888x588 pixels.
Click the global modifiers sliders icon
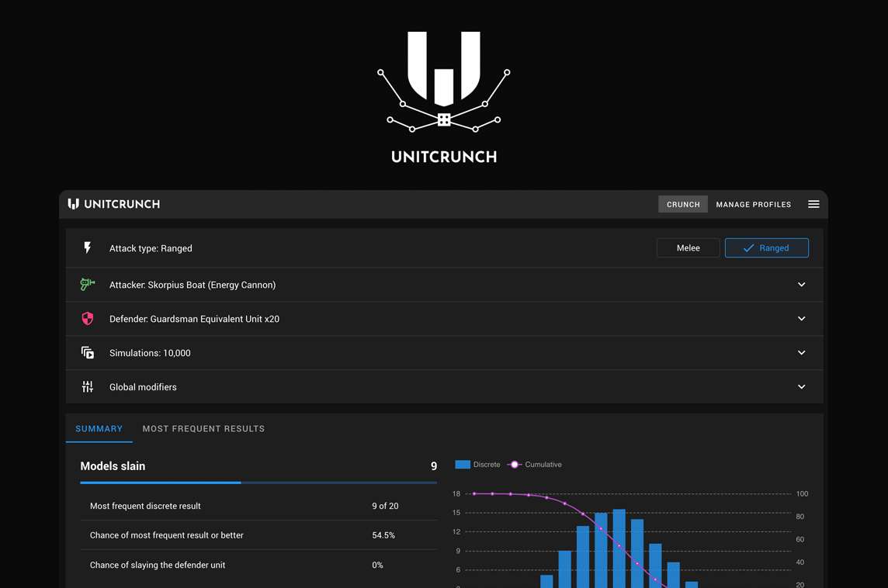(87, 386)
